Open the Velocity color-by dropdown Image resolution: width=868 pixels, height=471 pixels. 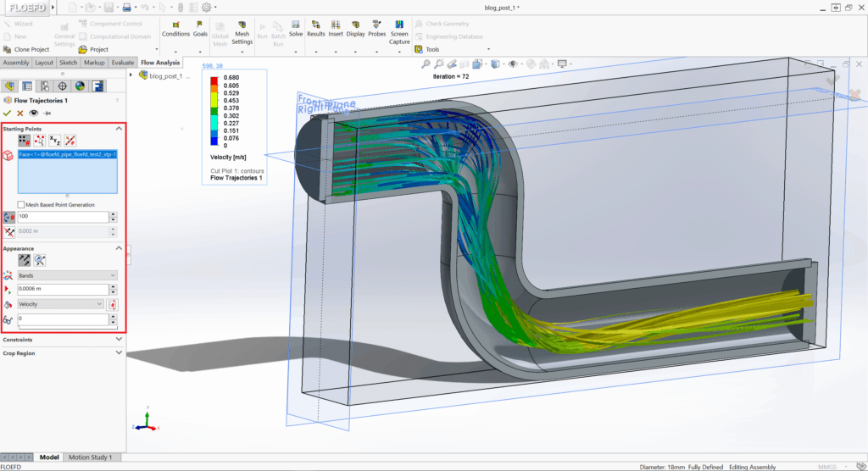61,303
